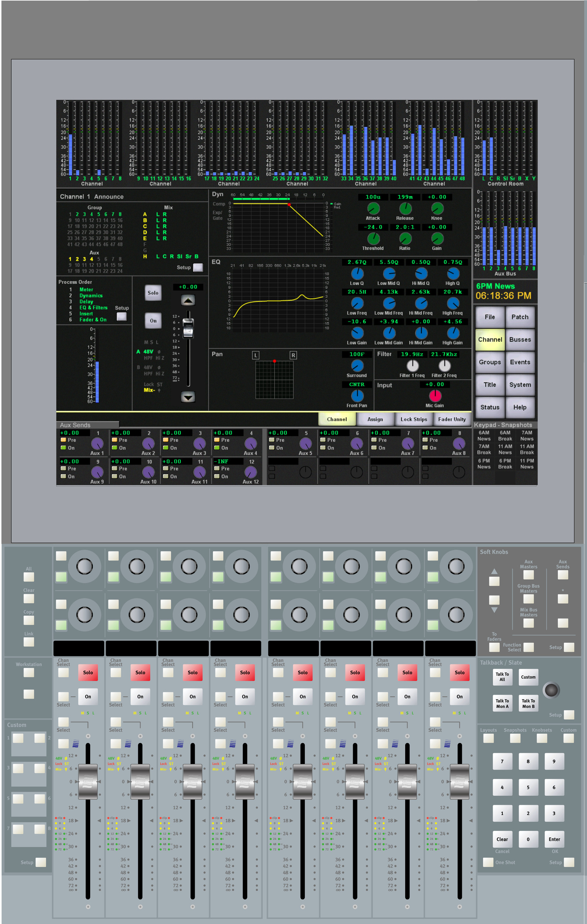This screenshot has height=924, width=587.
Task: Select the Hi Mid Freq knob
Action: [x=421, y=303]
